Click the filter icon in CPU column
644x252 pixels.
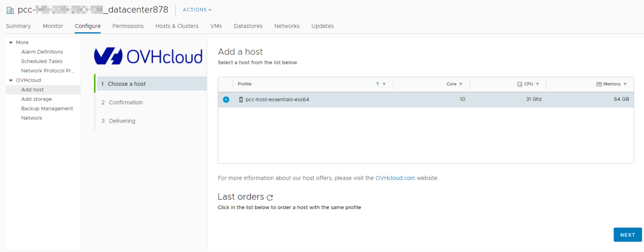tap(537, 84)
